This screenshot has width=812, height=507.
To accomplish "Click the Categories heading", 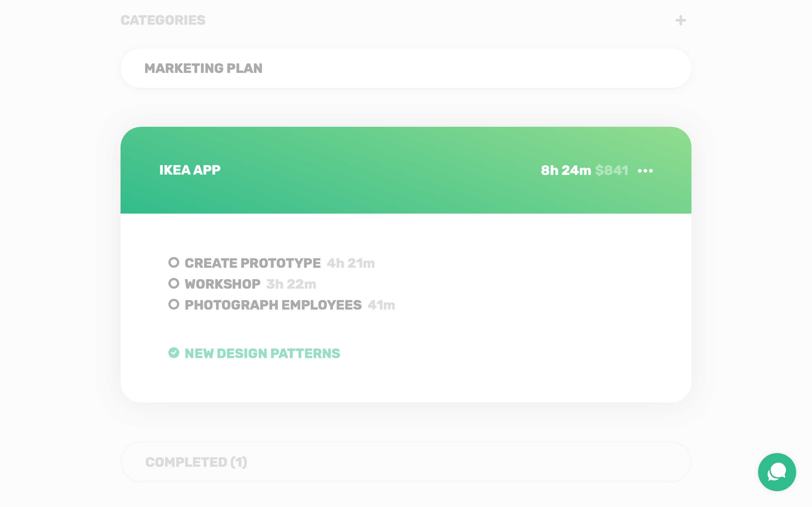I will tap(163, 21).
